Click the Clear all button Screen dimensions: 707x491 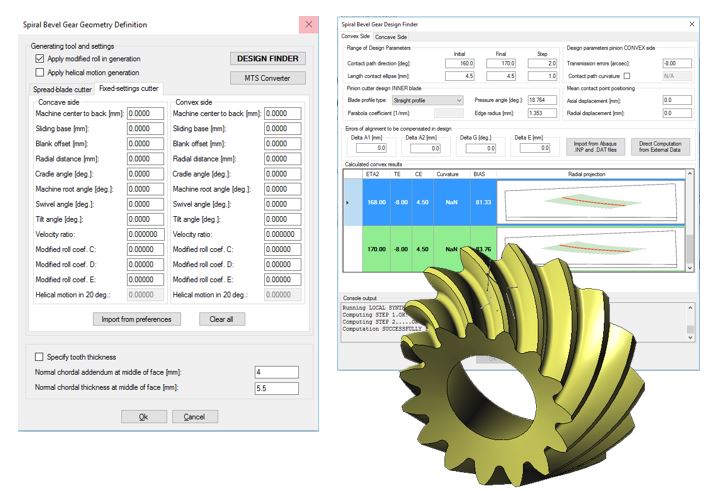pyautogui.click(x=221, y=319)
